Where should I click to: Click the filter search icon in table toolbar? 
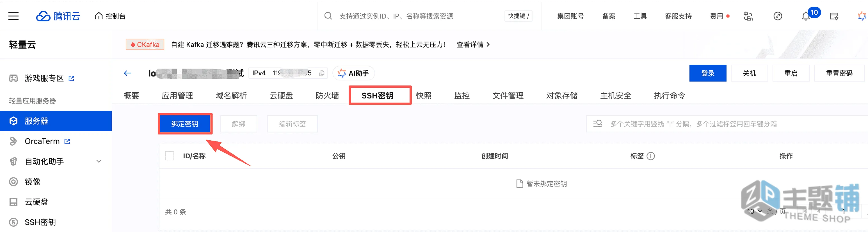pos(597,124)
